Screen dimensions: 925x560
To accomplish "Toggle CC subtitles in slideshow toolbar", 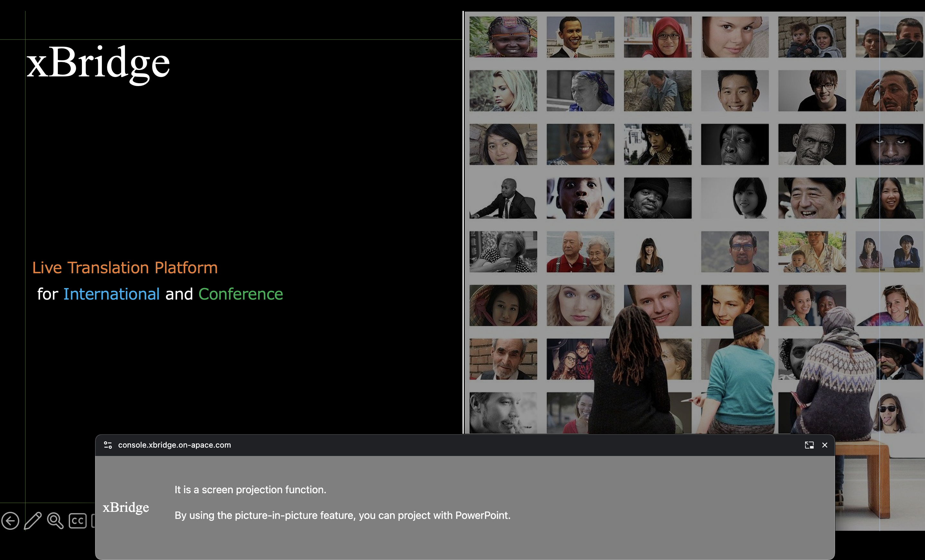I will (x=78, y=521).
